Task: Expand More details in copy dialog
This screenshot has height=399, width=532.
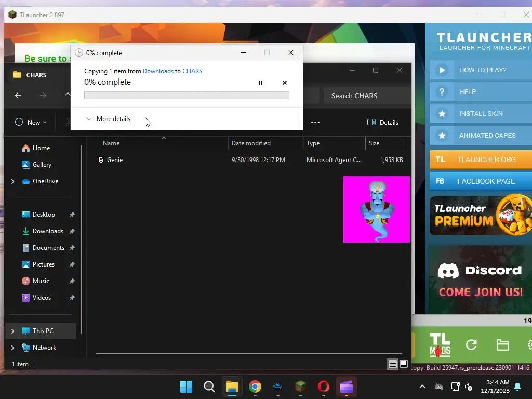Action: [109, 119]
